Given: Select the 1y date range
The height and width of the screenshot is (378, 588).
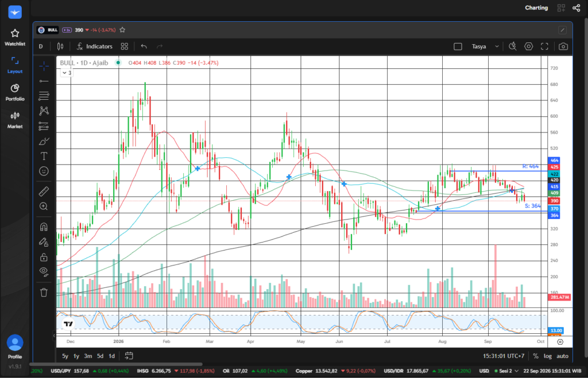Looking at the screenshot, I should tap(76, 356).
